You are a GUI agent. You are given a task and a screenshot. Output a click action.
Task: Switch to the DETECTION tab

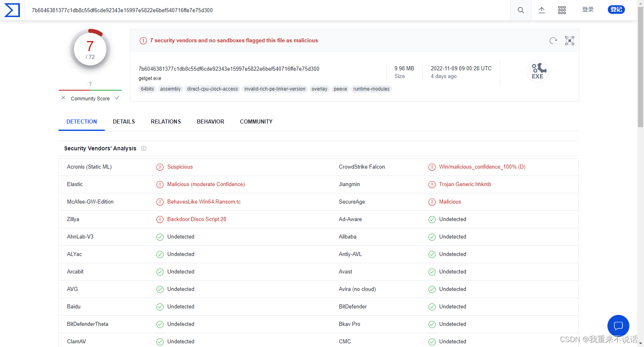click(82, 121)
